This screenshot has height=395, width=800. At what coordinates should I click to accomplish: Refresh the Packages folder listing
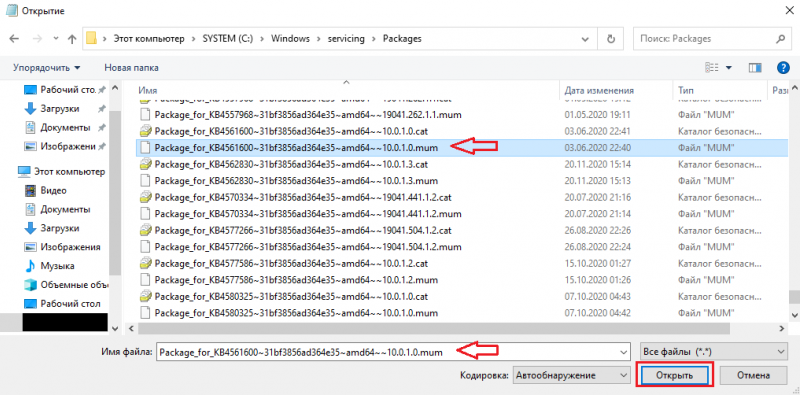610,39
